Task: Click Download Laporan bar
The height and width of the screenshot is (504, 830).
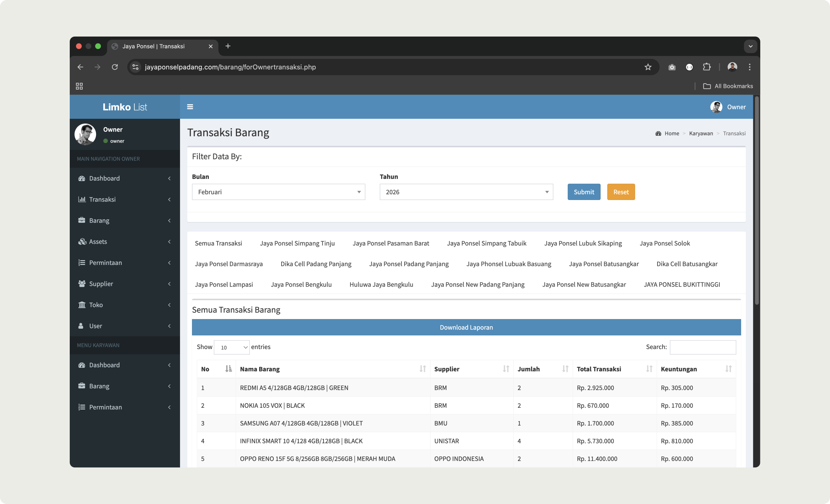Action: tap(466, 327)
